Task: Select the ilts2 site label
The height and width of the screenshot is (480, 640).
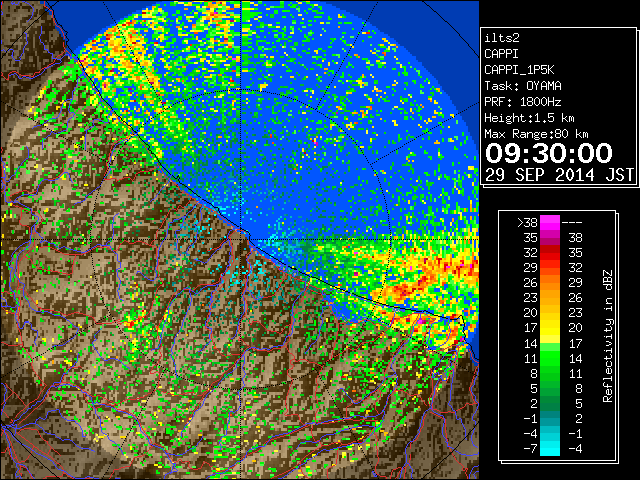Action: click(502, 38)
